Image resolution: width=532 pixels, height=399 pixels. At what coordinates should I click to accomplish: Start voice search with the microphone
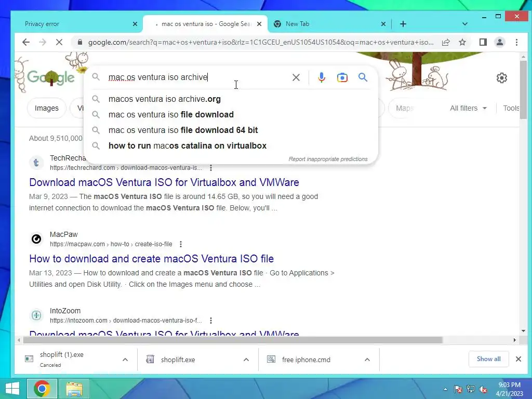click(x=321, y=77)
